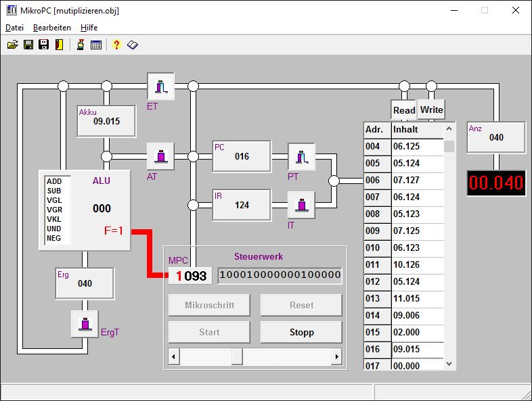532x401 pixels.
Task: Select memory cell at address 010
Action: tap(417, 247)
